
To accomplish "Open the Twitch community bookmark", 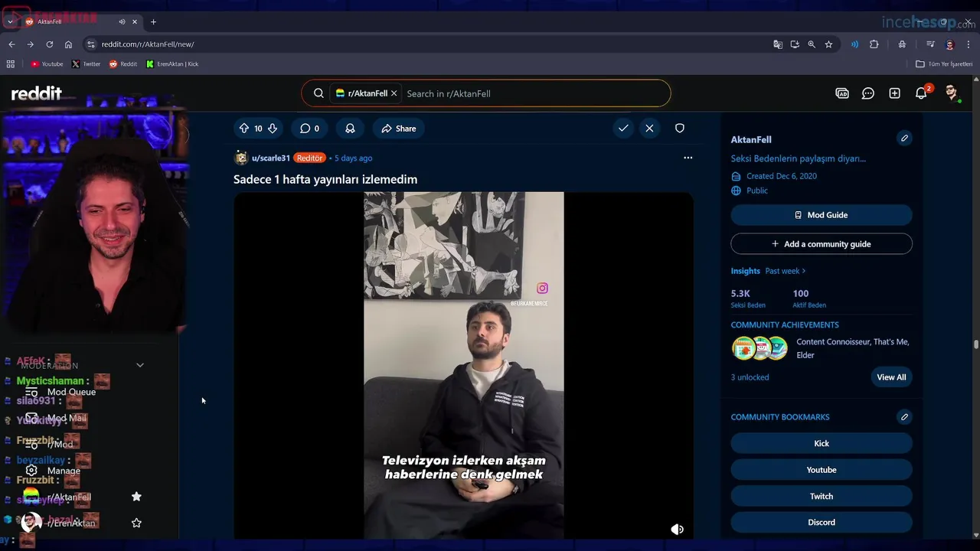I will point(822,496).
